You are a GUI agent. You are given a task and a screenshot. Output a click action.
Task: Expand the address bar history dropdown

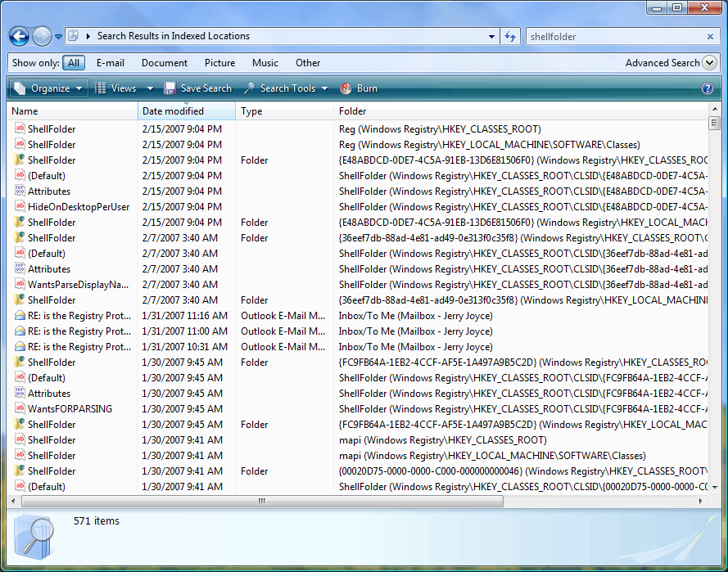491,36
